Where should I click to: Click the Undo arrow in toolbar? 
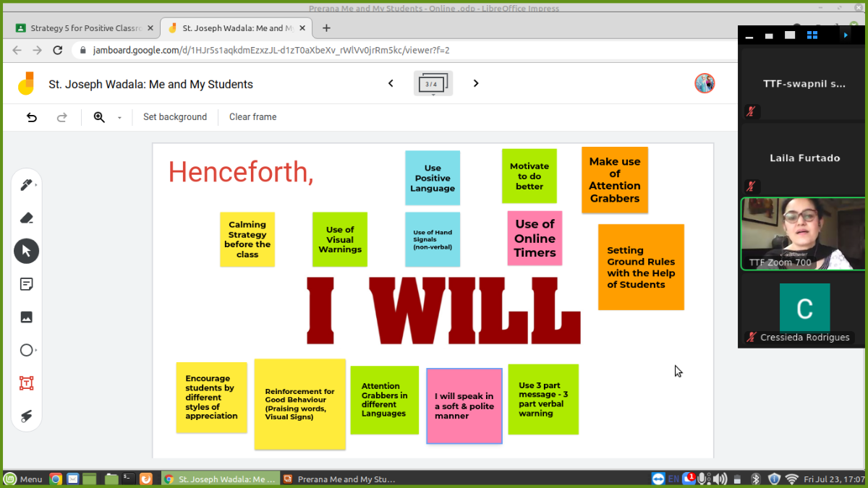pos(32,117)
